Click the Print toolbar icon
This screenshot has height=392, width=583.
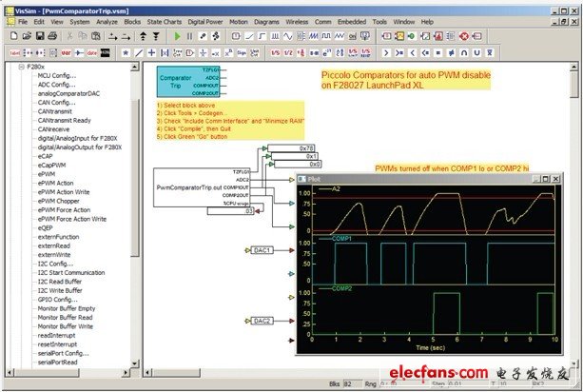click(x=52, y=35)
